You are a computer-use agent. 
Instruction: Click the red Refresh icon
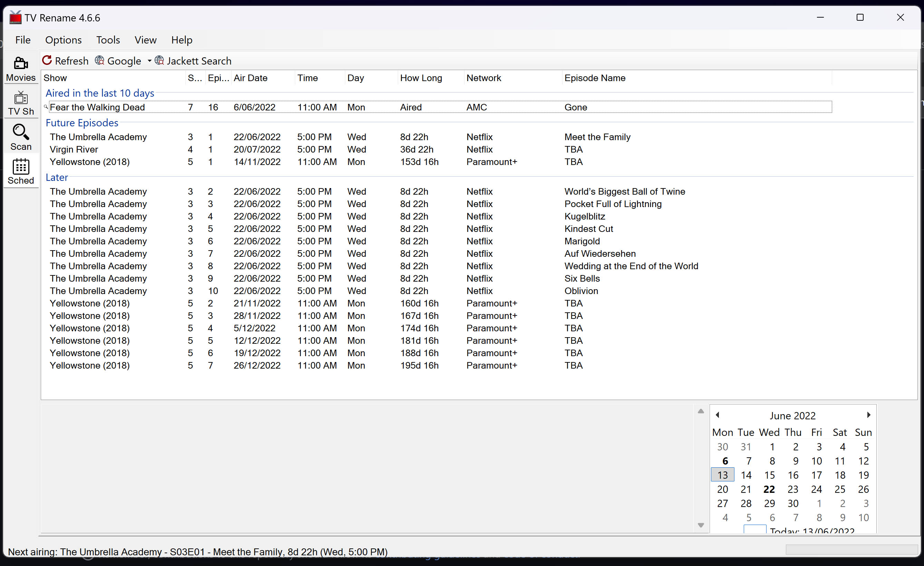[47, 60]
